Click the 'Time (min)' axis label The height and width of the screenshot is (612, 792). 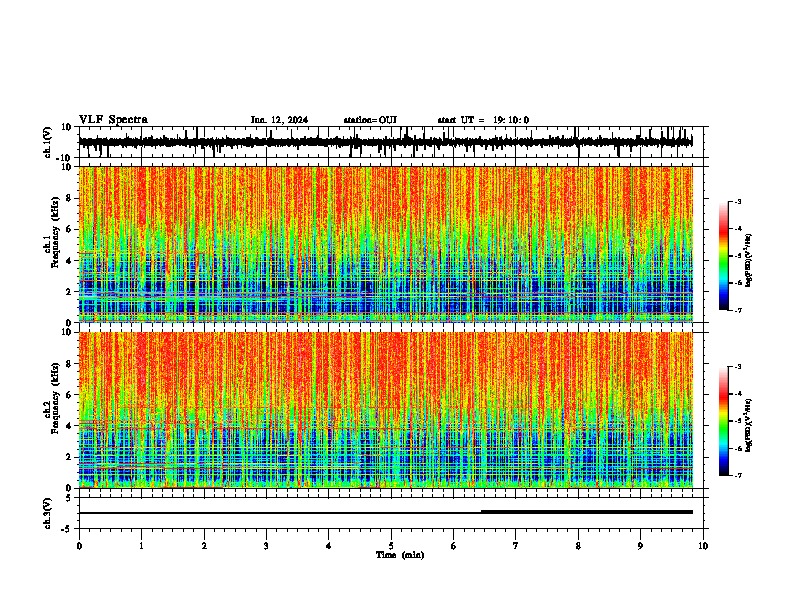400,555
